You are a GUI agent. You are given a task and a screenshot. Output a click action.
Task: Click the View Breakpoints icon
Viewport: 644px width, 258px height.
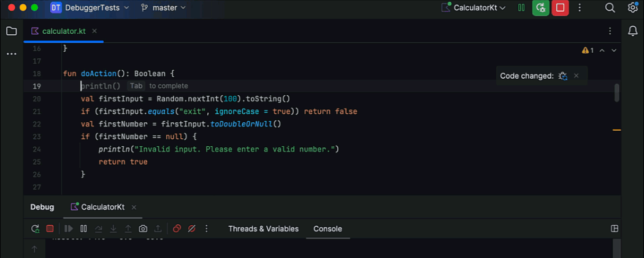coord(177,229)
